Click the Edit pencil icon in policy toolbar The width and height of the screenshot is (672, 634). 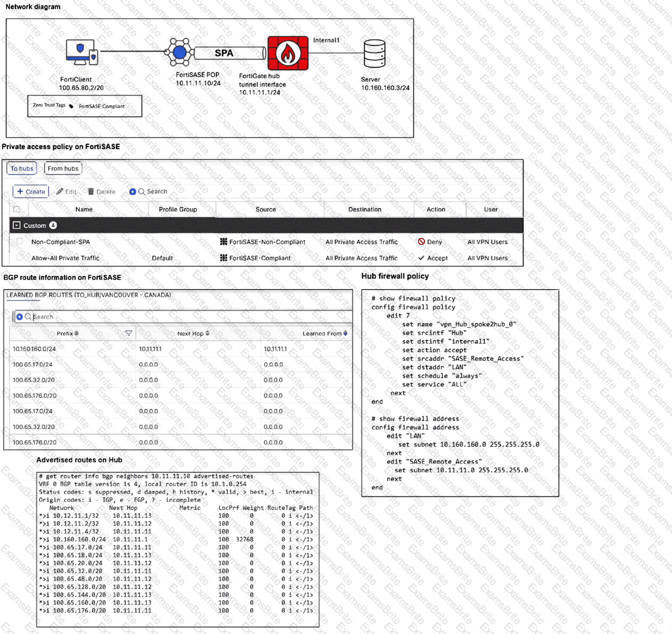[x=60, y=192]
